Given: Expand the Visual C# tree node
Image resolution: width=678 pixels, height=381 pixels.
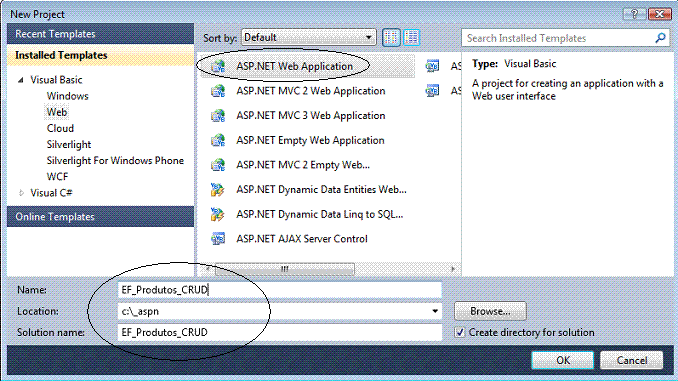Looking at the screenshot, I should [21, 193].
